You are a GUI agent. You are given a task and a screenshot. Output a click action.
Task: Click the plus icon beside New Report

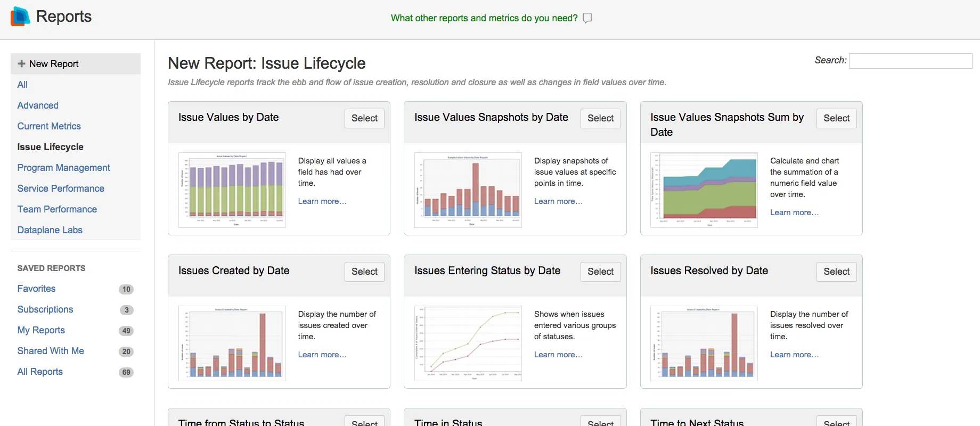pyautogui.click(x=21, y=64)
